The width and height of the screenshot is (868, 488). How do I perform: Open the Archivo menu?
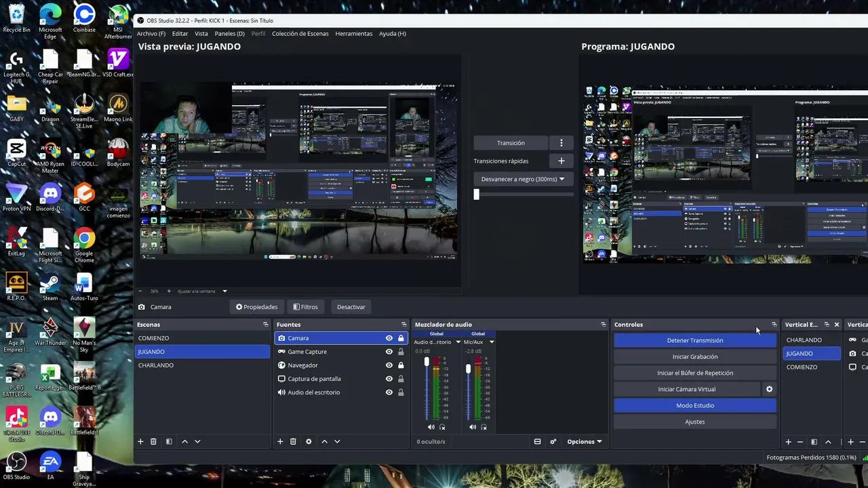click(151, 33)
